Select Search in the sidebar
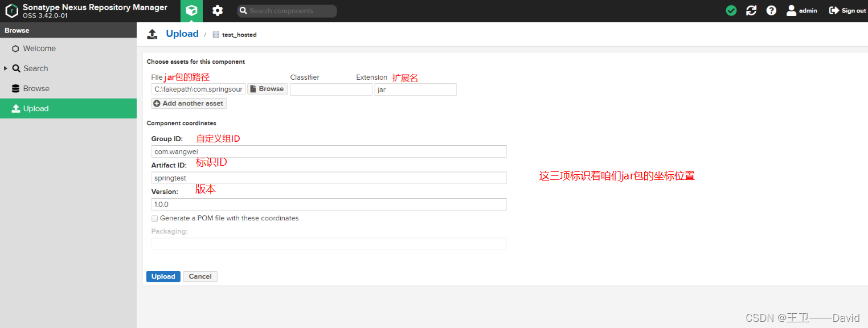This screenshot has width=868, height=328. [35, 68]
